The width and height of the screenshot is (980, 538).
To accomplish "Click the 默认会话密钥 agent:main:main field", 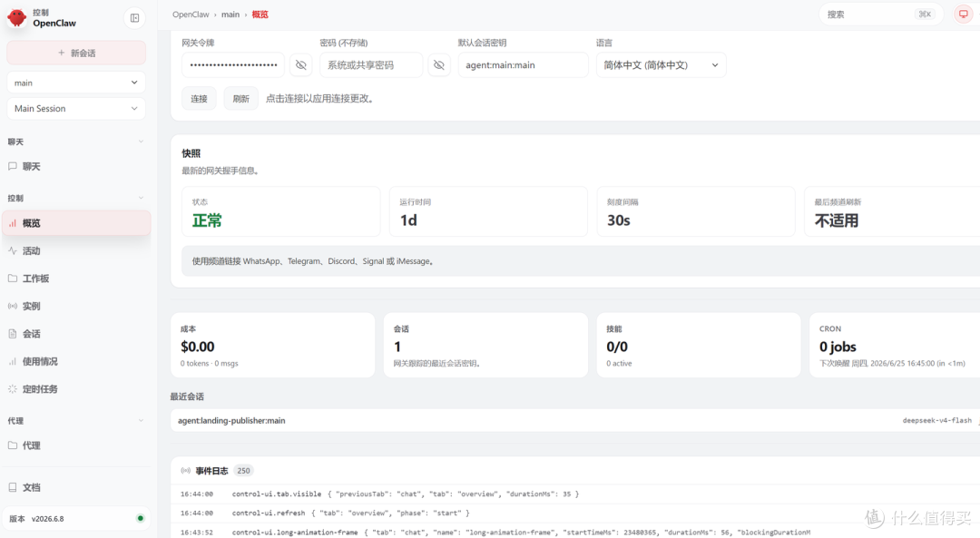I will (524, 65).
